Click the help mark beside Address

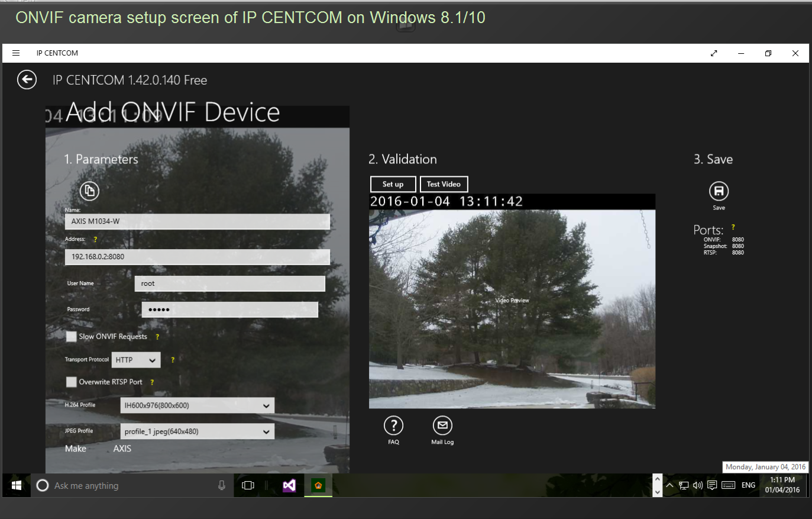(x=95, y=239)
